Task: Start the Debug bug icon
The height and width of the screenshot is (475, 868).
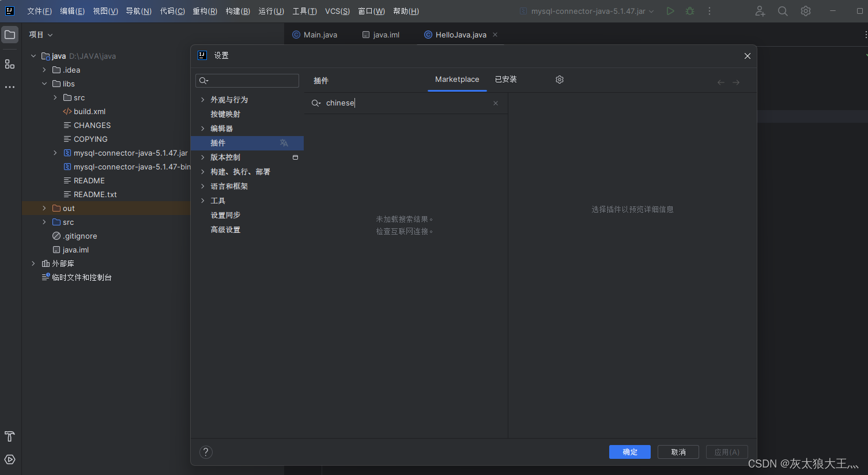Action: (x=689, y=10)
